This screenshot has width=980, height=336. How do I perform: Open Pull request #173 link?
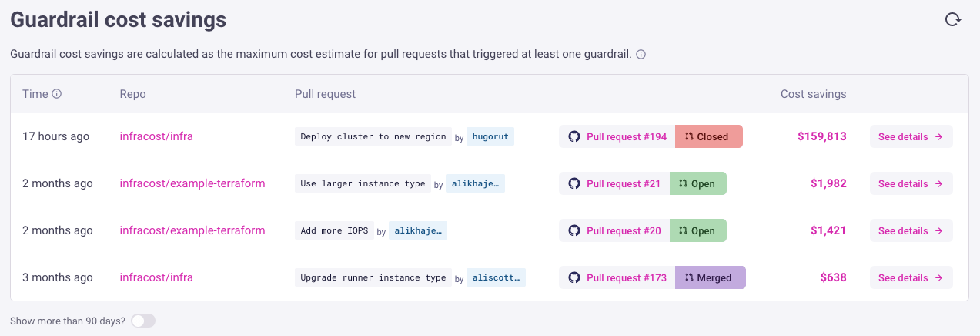(x=627, y=277)
